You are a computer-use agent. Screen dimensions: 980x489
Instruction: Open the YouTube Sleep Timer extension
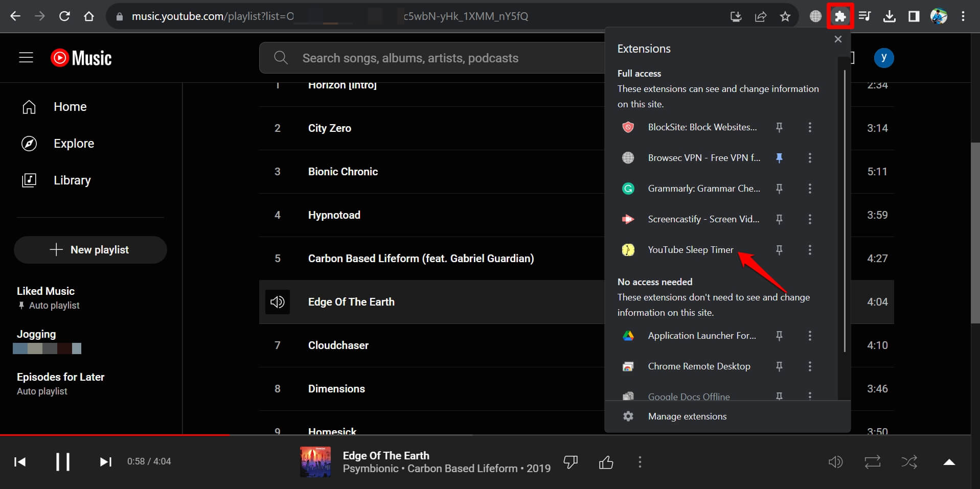tap(690, 250)
